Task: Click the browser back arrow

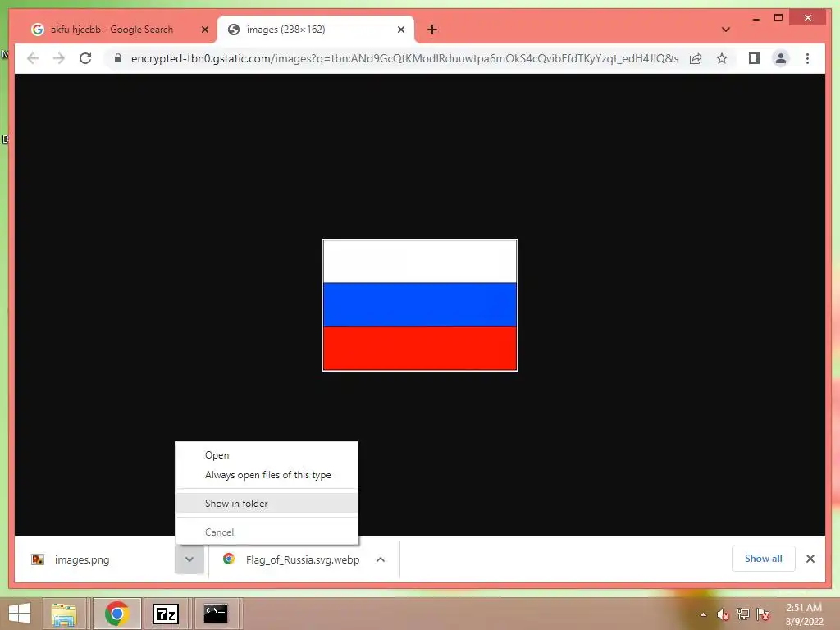Action: tap(33, 58)
